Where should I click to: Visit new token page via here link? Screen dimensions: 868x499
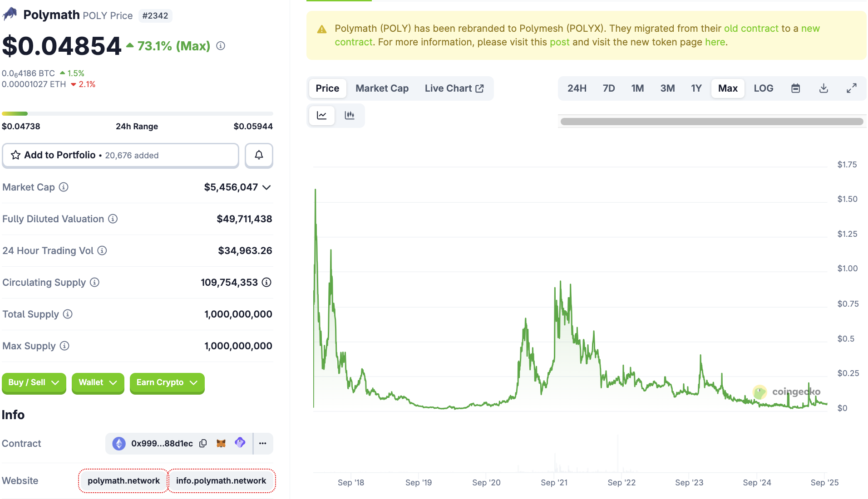click(x=715, y=42)
